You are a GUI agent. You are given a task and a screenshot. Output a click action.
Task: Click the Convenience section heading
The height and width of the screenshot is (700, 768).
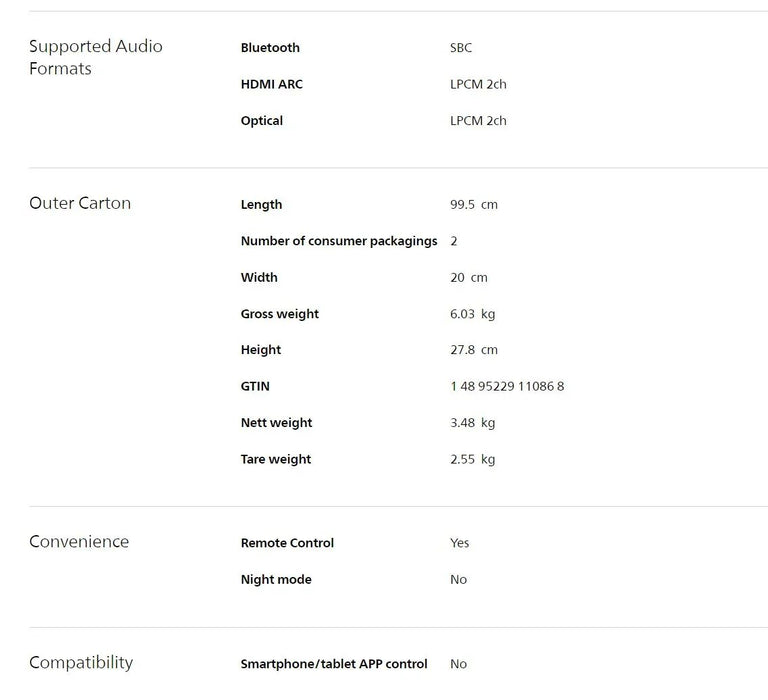(x=79, y=542)
